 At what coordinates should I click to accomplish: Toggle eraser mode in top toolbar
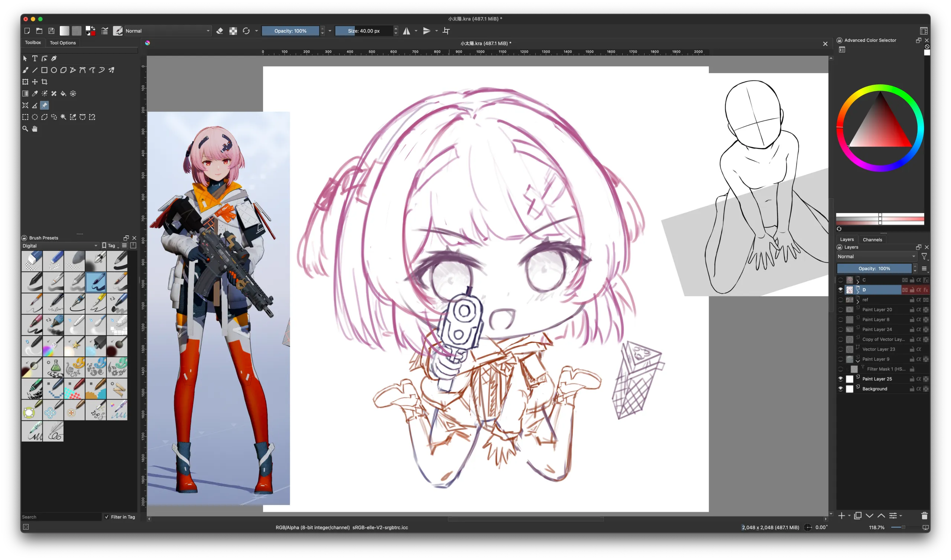[220, 31]
